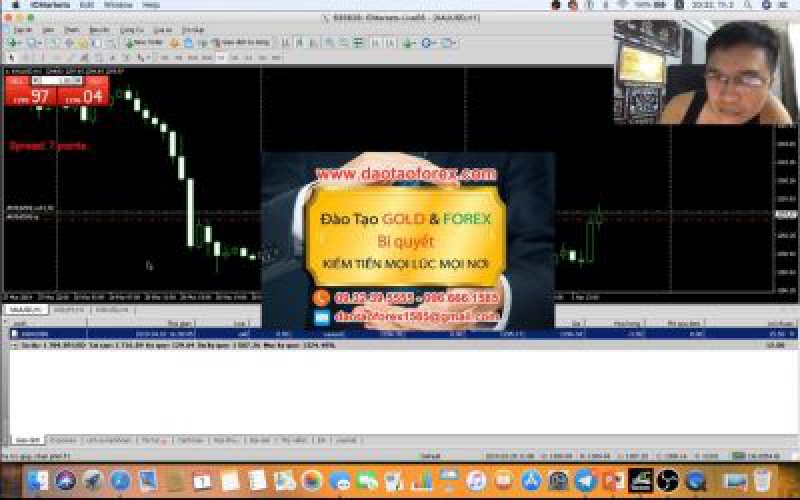Image resolution: width=800 pixels, height=500 pixels.
Task: Click the red SELL price 97 button
Action: coord(31,96)
